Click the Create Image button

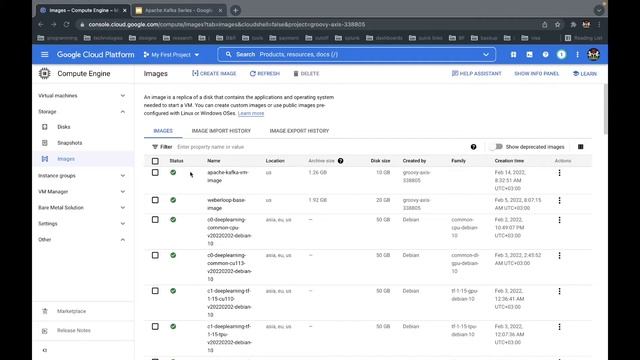pyautogui.click(x=214, y=73)
